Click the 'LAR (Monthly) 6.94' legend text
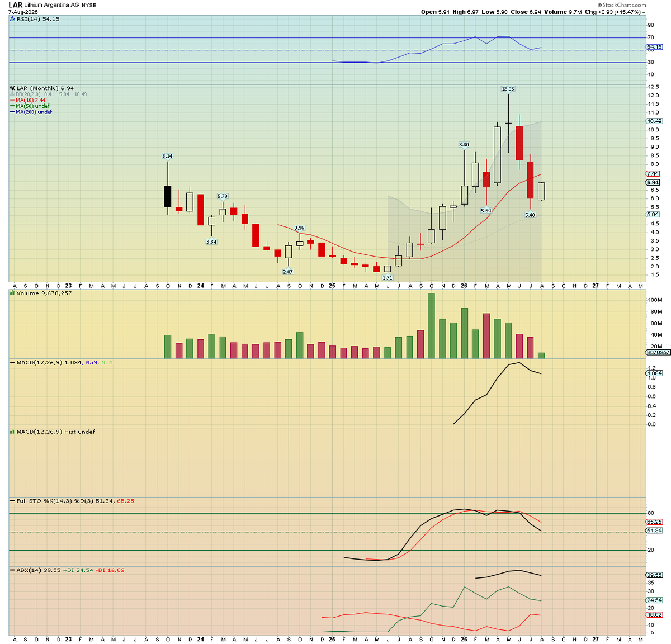 pos(45,88)
